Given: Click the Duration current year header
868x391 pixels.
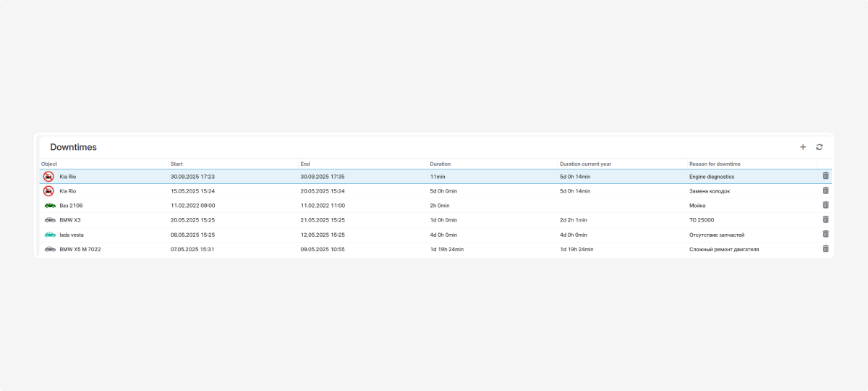Looking at the screenshot, I should point(585,164).
